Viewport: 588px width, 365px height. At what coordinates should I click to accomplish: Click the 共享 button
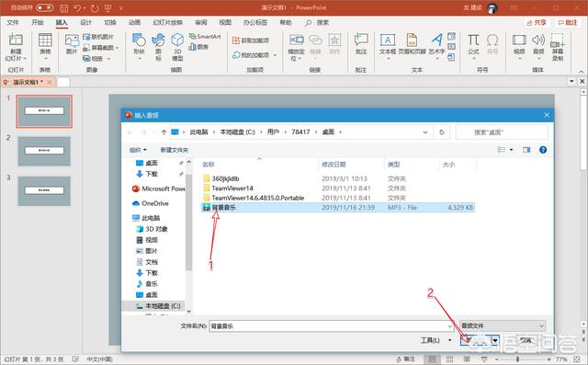[536, 23]
